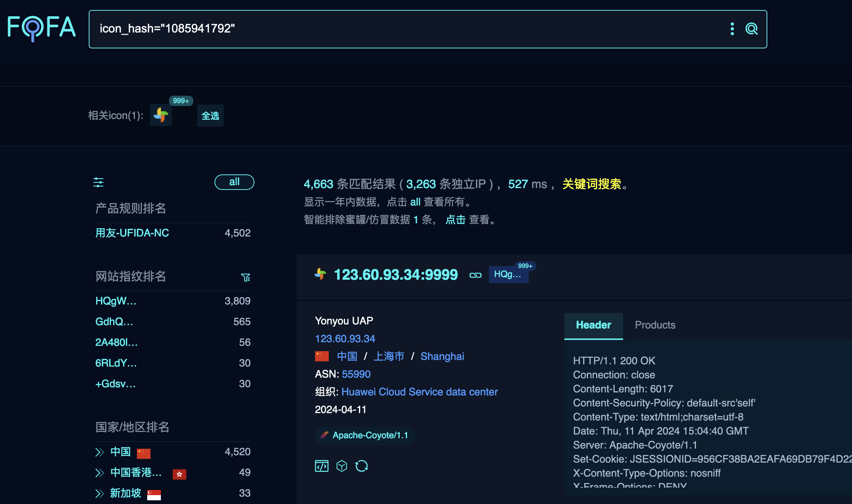
Task: Click the 关键词搜索 keyword search link
Action: pyautogui.click(x=591, y=184)
